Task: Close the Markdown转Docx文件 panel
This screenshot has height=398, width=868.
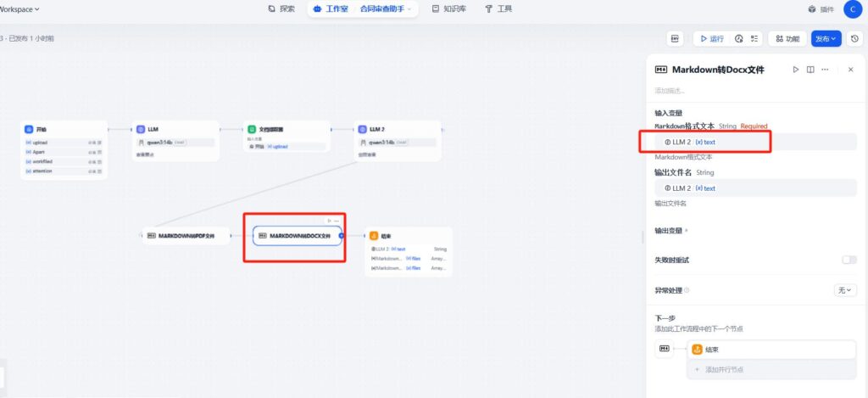Action: (850, 70)
